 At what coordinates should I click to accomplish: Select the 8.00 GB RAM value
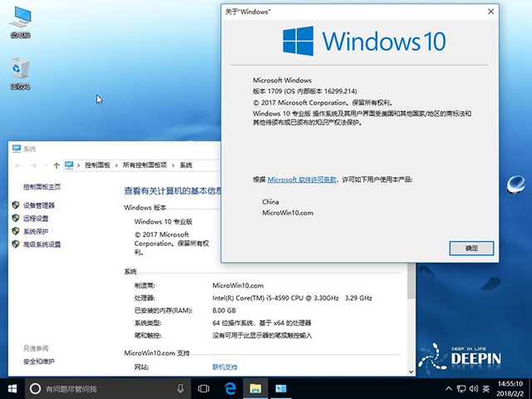coord(224,310)
